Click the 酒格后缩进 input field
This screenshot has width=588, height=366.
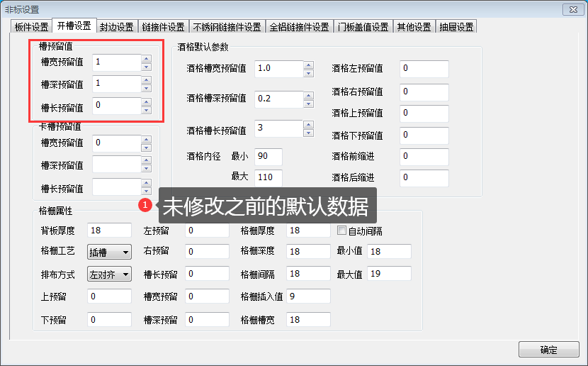pos(424,178)
